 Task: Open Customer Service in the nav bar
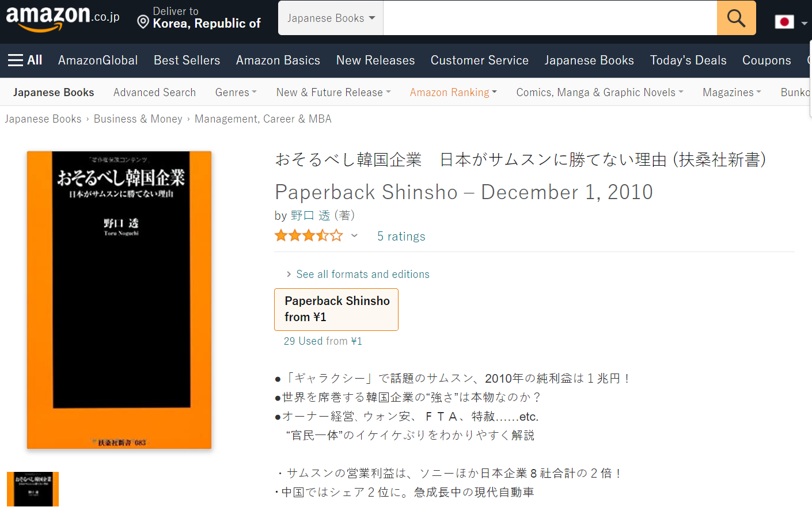pyautogui.click(x=480, y=60)
